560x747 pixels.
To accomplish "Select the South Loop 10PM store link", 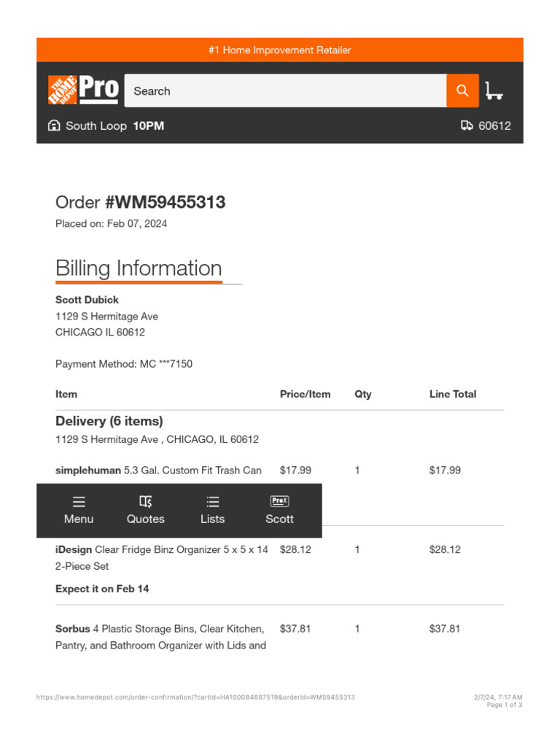I will click(114, 125).
